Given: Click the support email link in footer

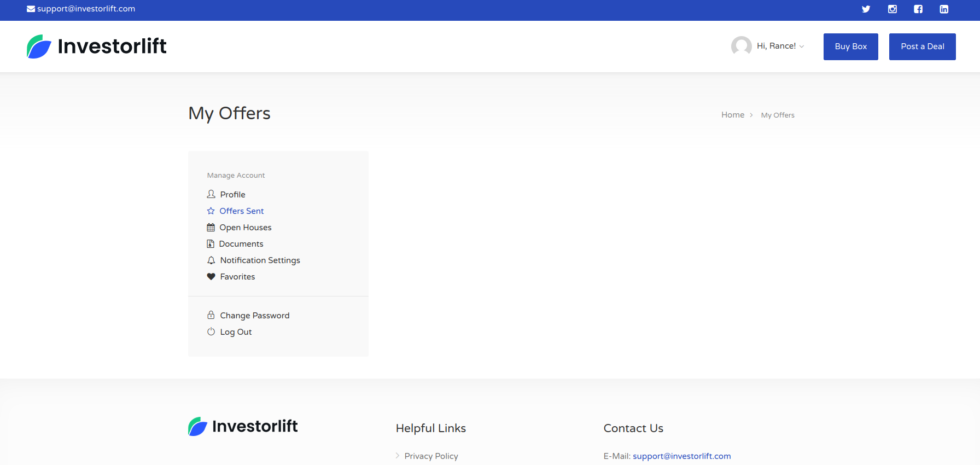Looking at the screenshot, I should pos(681,456).
